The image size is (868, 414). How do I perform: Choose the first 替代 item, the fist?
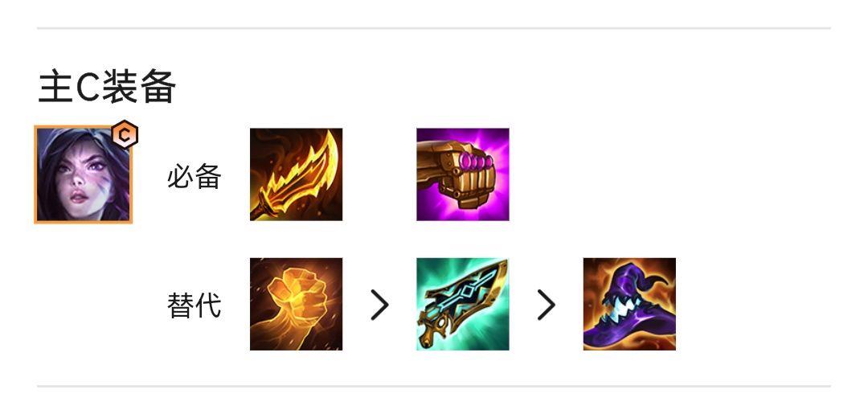296,304
